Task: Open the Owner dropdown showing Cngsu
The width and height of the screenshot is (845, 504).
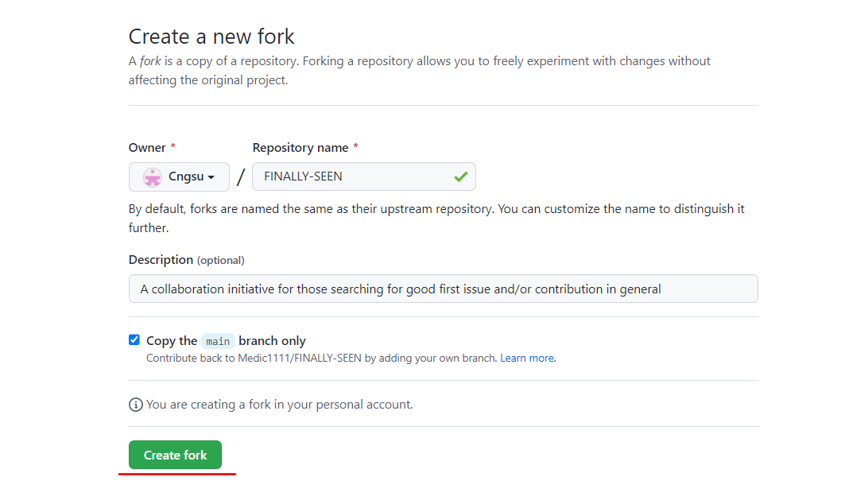Action: [x=179, y=177]
